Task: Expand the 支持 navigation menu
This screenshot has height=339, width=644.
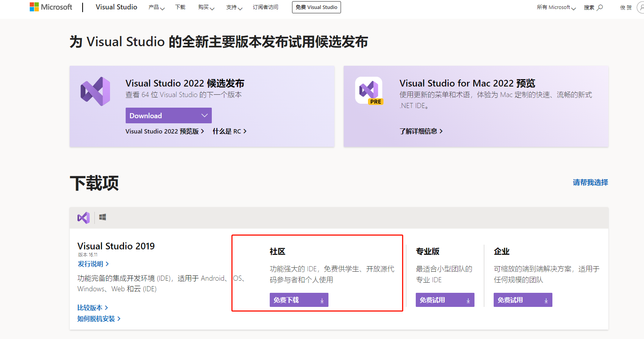Action: pyautogui.click(x=234, y=7)
